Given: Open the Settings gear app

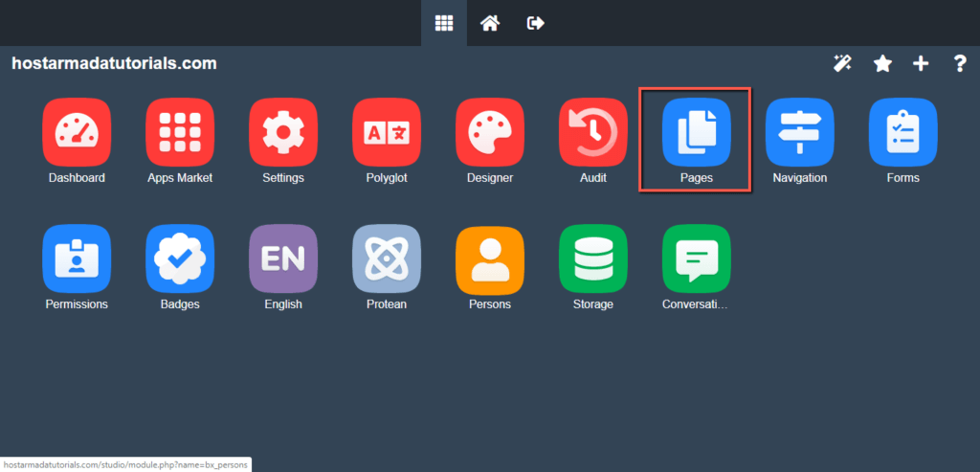Looking at the screenshot, I should [x=283, y=132].
